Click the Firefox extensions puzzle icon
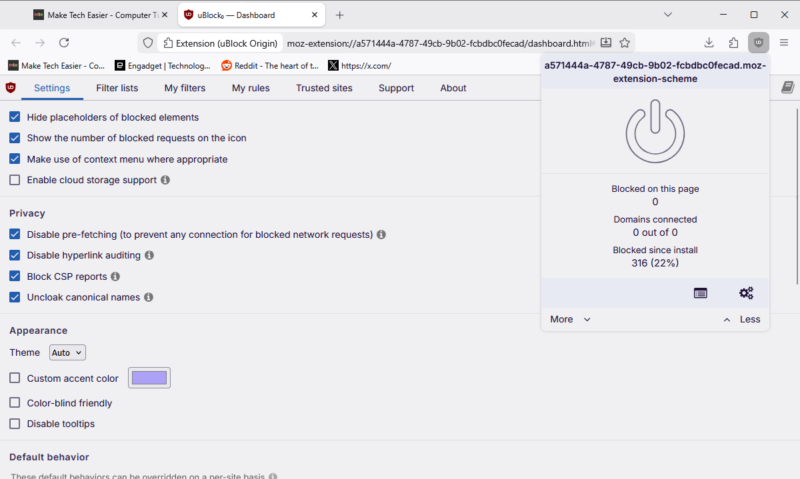Image resolution: width=800 pixels, height=479 pixels. 734,43
